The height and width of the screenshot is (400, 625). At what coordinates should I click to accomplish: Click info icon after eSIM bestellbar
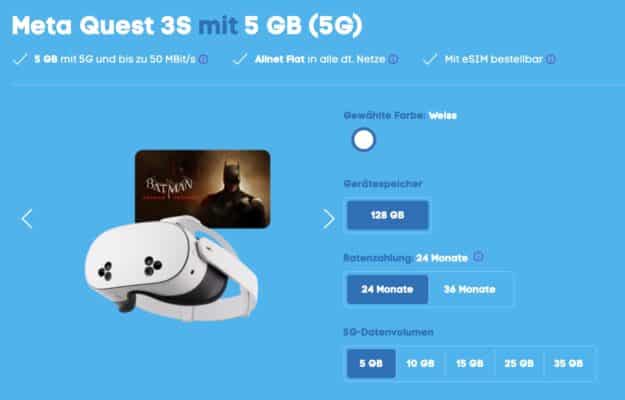coord(551,59)
